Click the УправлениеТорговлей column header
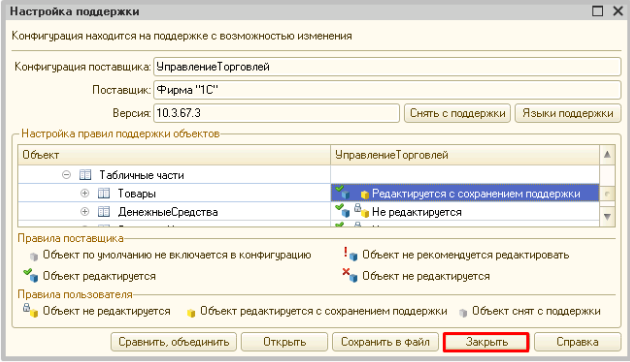Screen dimensions: 630x362 coord(465,155)
